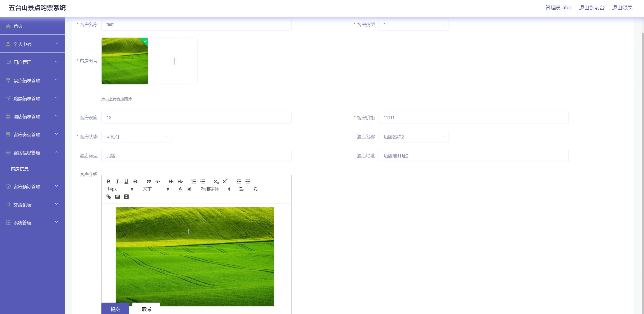Apply strikethrough formatting
The height and width of the screenshot is (314, 644).
coord(135,181)
